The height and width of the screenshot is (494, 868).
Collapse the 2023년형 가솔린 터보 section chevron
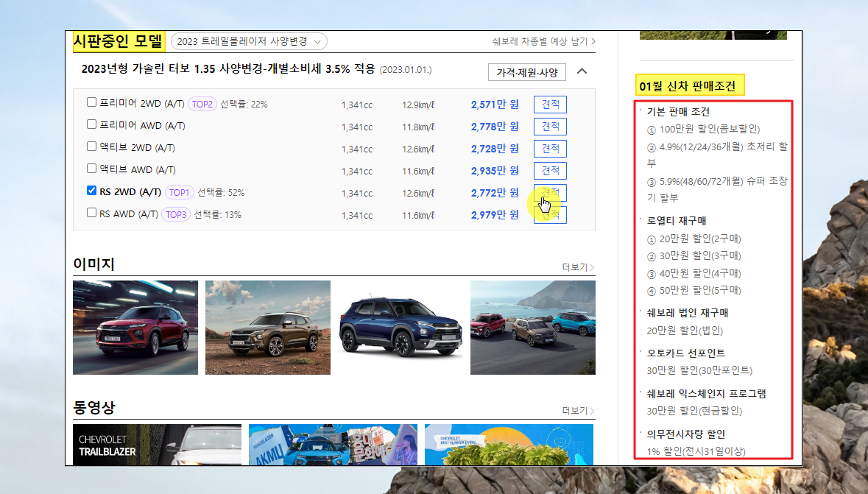tap(582, 71)
